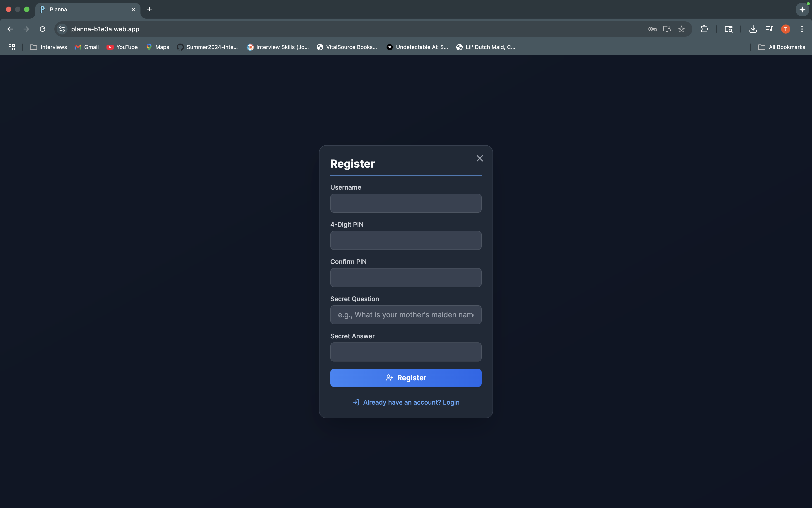Open a new tab with the plus button

pos(150,9)
